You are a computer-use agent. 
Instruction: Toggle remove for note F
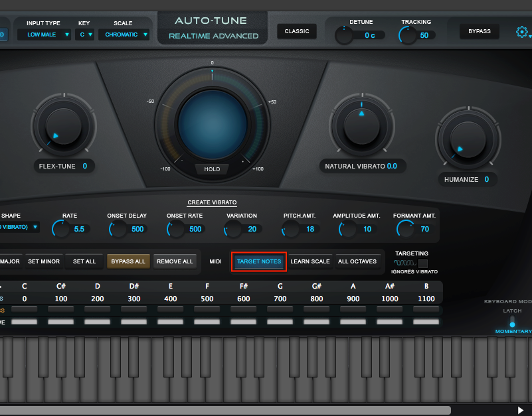coord(207,322)
